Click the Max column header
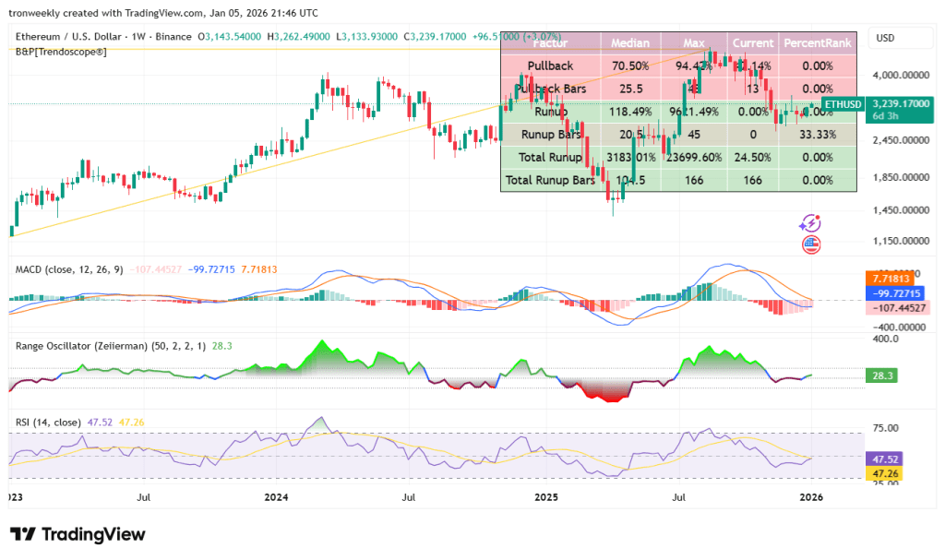The image size is (945, 560). tap(694, 42)
